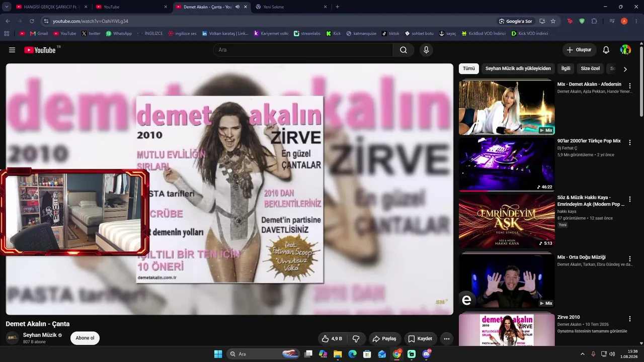
Task: Open a new browser tab
Action: (337, 7)
